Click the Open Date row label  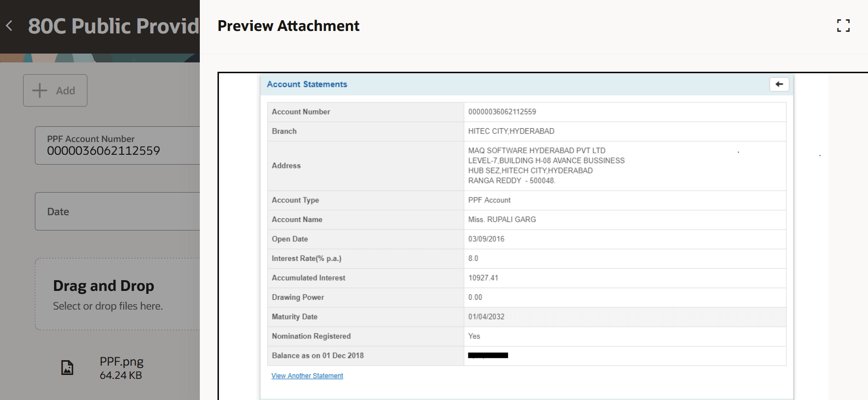coord(290,239)
